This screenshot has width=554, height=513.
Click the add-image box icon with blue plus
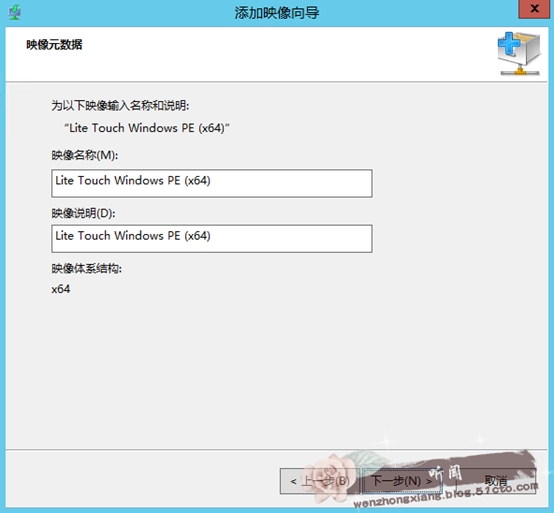pyautogui.click(x=519, y=53)
